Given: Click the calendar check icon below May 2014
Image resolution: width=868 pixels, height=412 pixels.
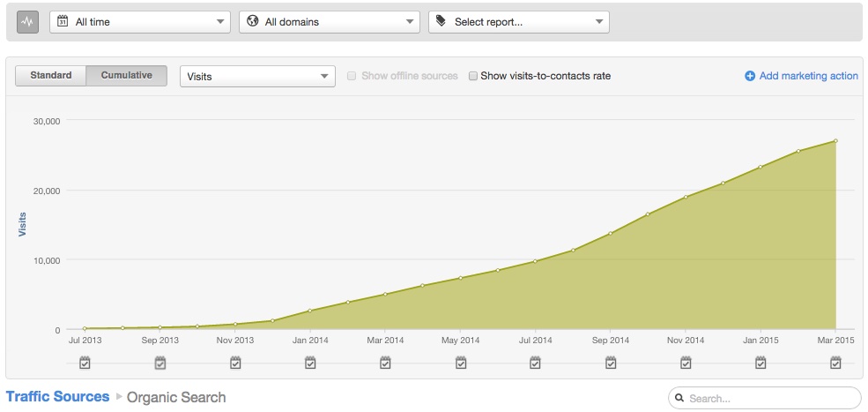Looking at the screenshot, I should click(461, 363).
